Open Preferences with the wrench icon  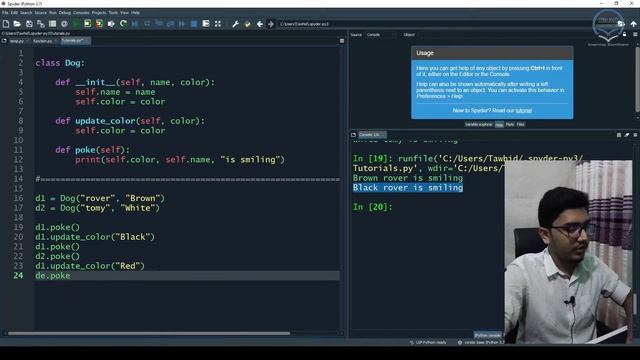click(x=236, y=24)
